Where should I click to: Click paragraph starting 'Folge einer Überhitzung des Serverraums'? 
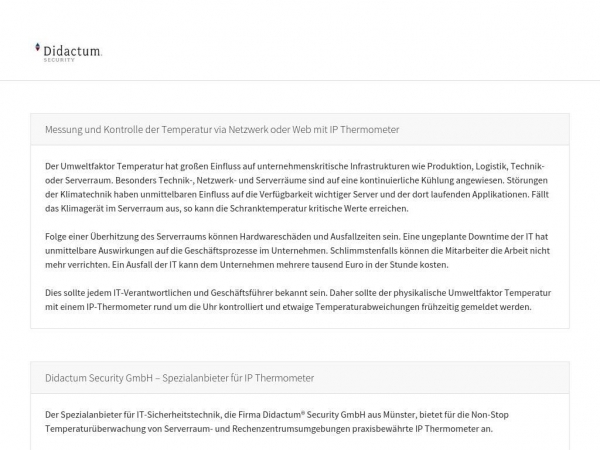coord(295,236)
